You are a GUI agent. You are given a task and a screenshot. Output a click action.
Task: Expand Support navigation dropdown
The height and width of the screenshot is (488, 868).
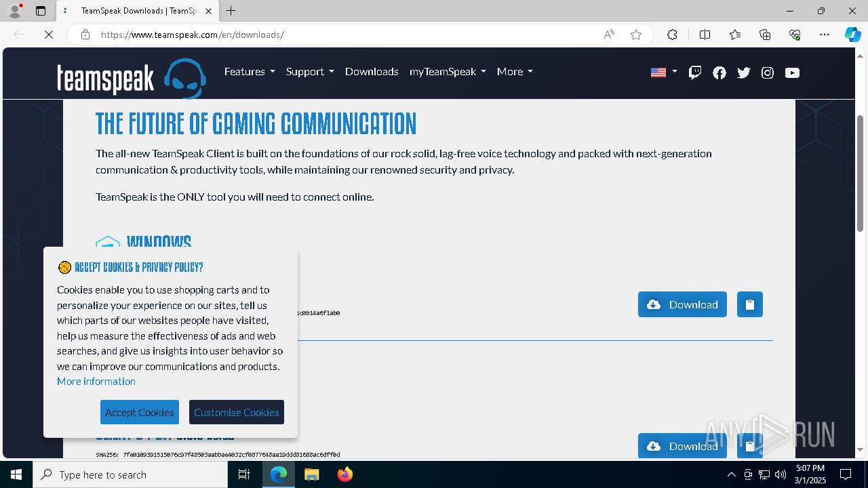310,72
